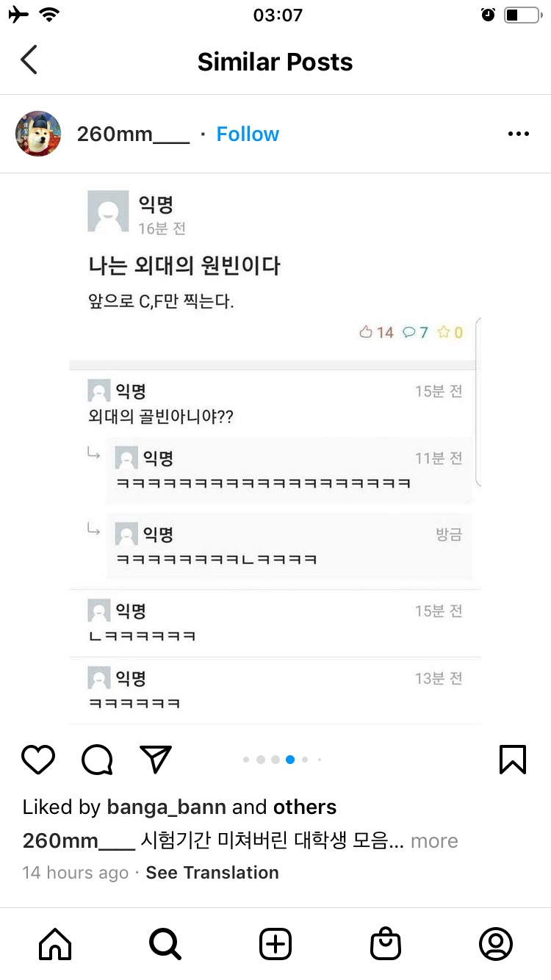Open the three-dot post options menu
The height and width of the screenshot is (980, 551).
[x=519, y=134]
